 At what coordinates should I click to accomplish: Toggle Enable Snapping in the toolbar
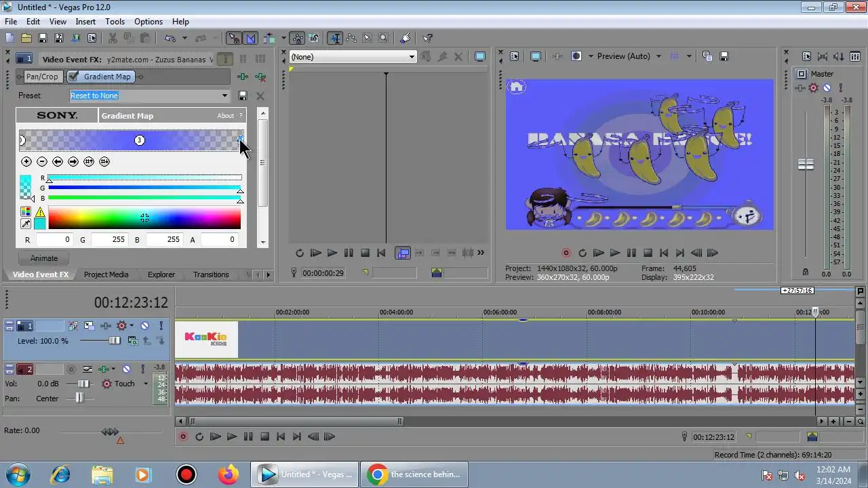click(234, 39)
